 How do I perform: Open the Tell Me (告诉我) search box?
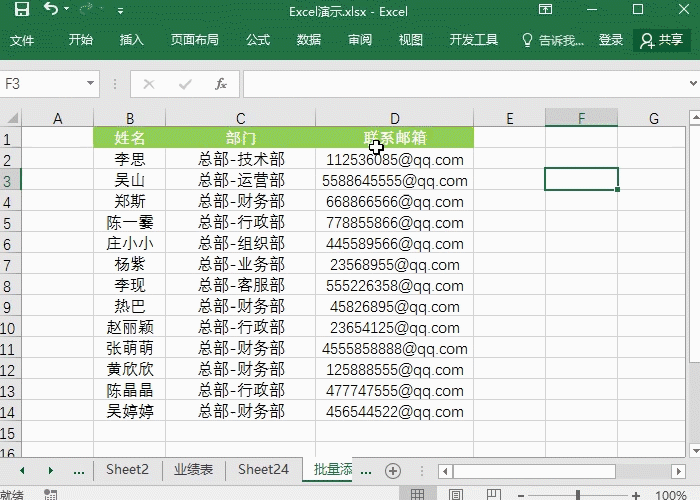click(554, 40)
